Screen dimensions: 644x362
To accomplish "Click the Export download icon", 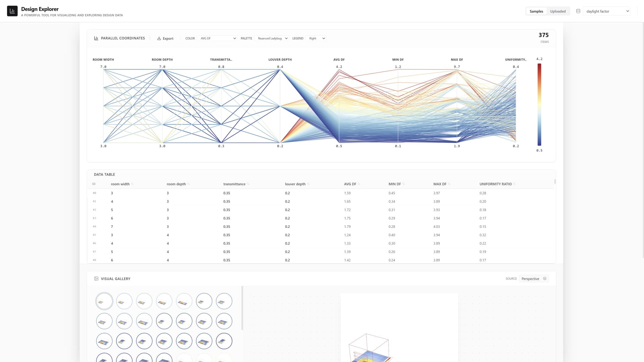I will [x=159, y=39].
